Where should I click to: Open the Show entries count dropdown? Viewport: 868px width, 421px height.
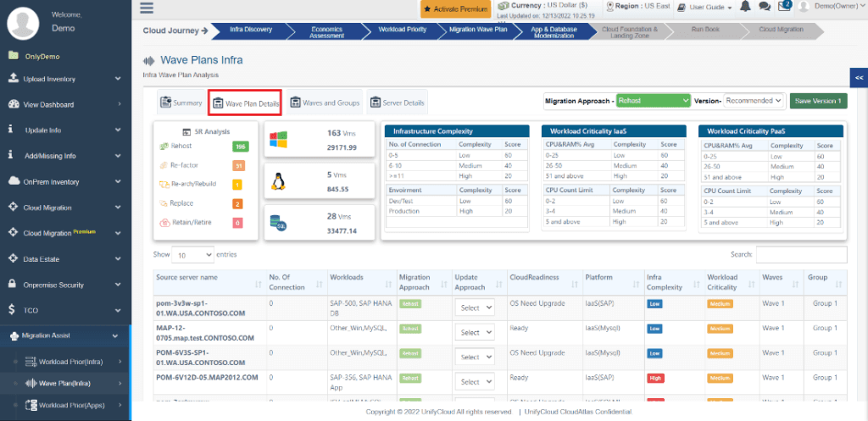click(192, 254)
